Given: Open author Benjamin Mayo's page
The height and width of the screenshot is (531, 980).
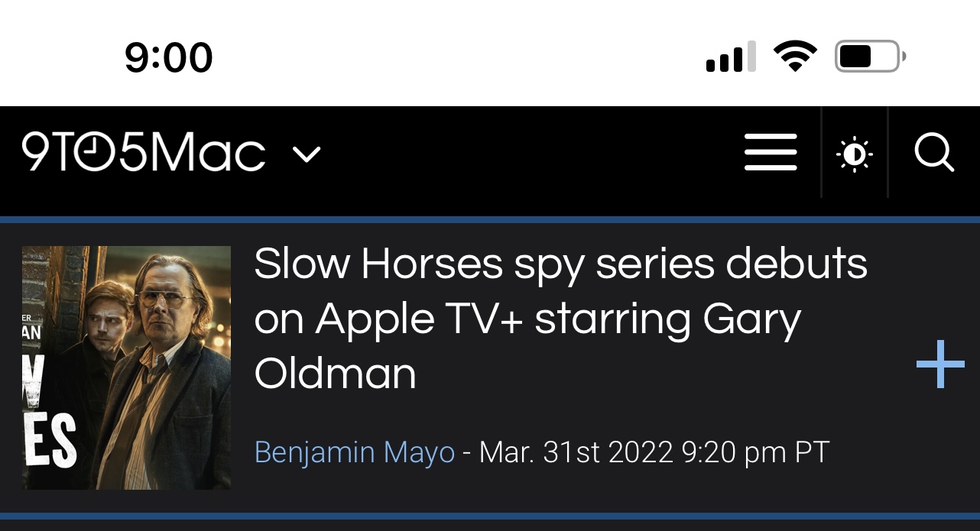Looking at the screenshot, I should [354, 452].
